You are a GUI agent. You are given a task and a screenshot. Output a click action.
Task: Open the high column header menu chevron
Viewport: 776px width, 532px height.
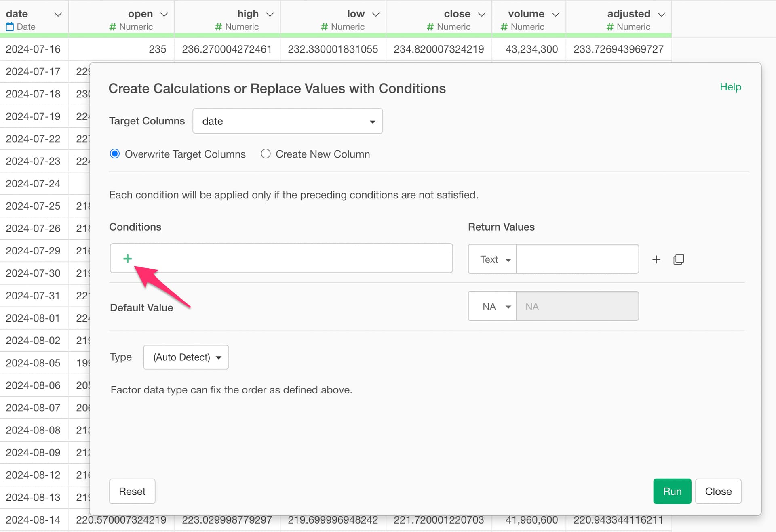(270, 14)
